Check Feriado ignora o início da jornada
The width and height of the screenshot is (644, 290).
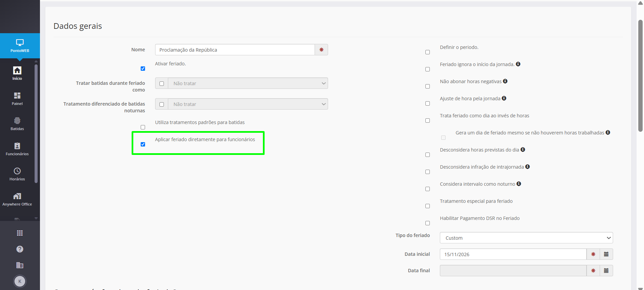[427, 69]
